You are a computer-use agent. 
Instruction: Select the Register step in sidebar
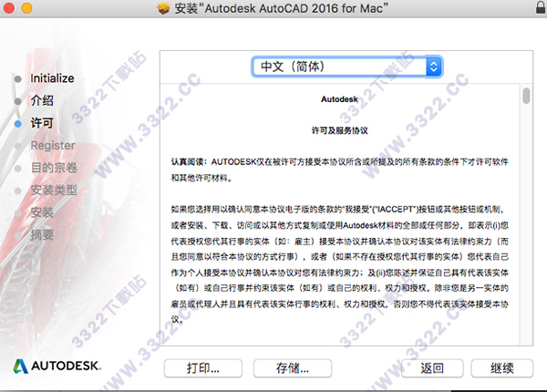[53, 145]
